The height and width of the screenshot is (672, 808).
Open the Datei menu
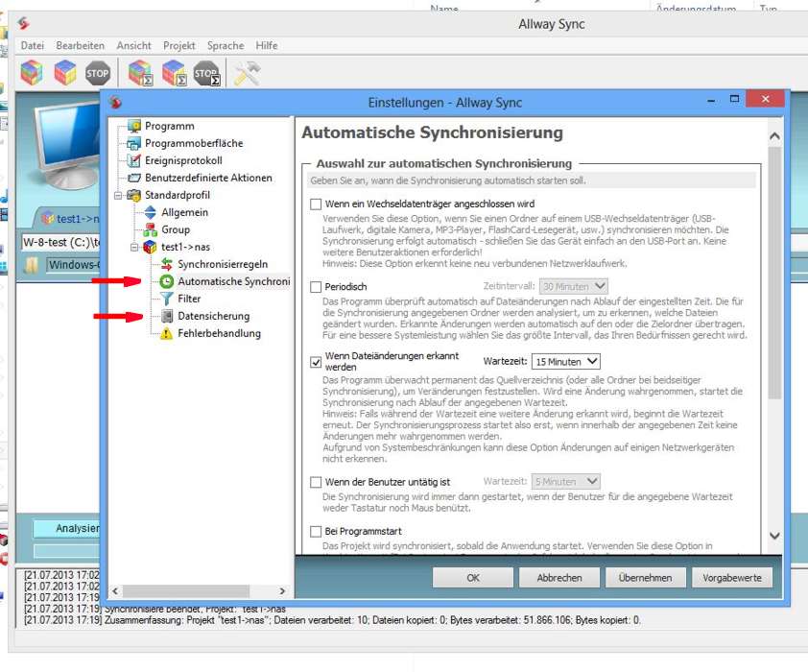pyautogui.click(x=33, y=45)
